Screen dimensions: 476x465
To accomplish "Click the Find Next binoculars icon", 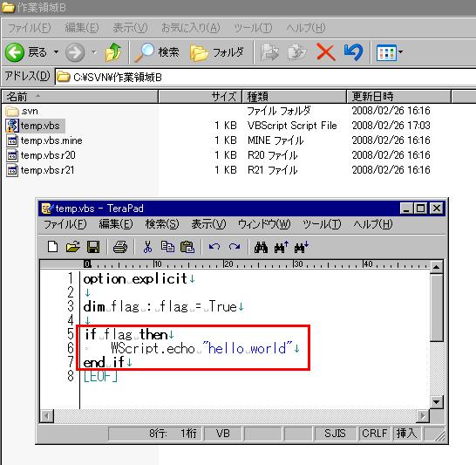I will point(301,247).
